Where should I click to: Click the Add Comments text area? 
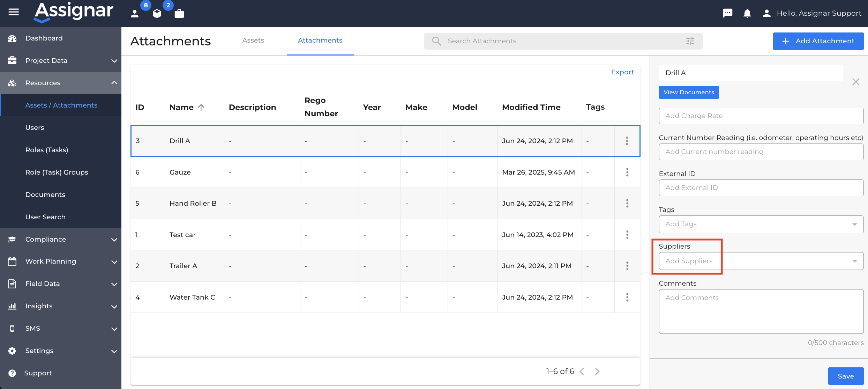click(x=761, y=311)
